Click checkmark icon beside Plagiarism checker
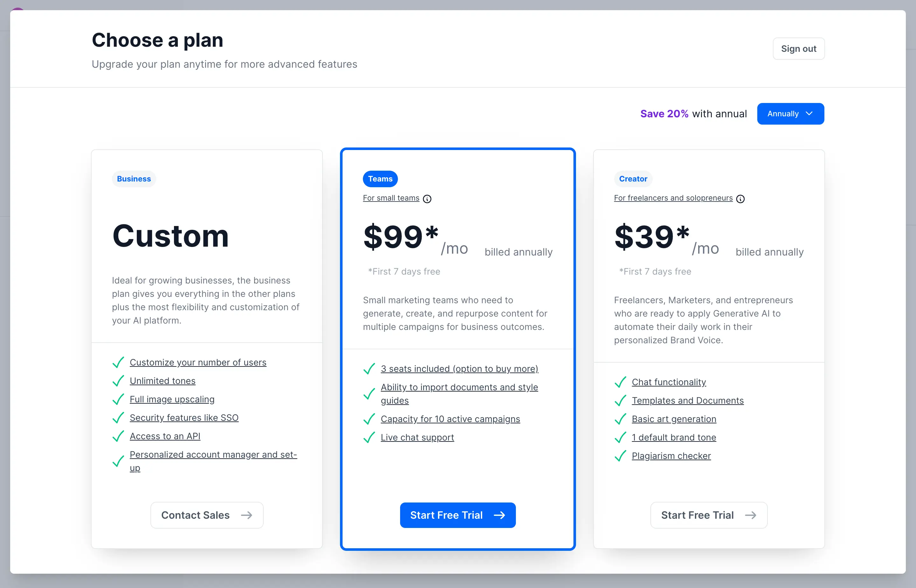Screen dimensions: 916x588 (620, 456)
